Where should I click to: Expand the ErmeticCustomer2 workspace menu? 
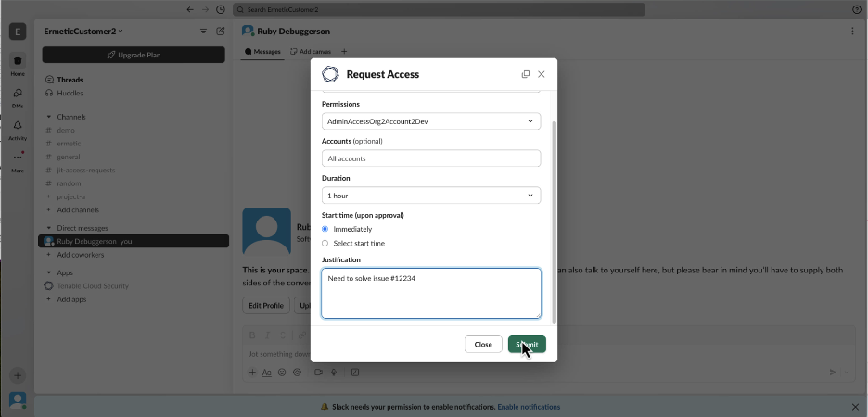point(83,32)
